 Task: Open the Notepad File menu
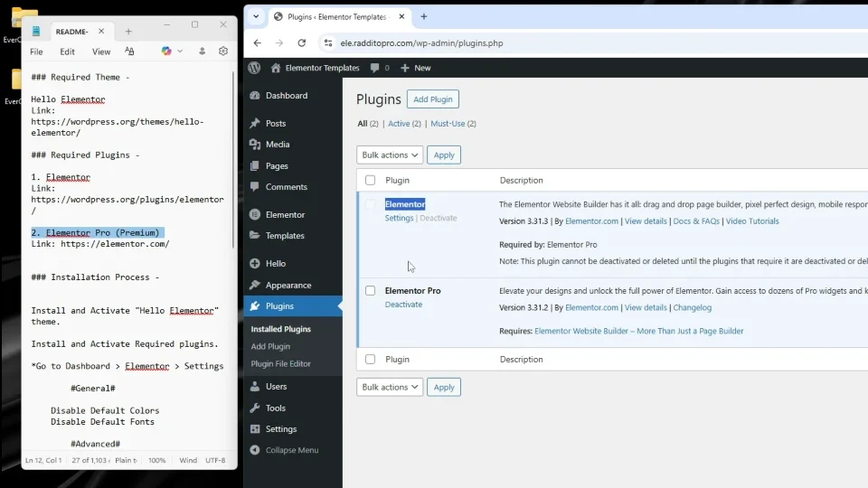[36, 52]
